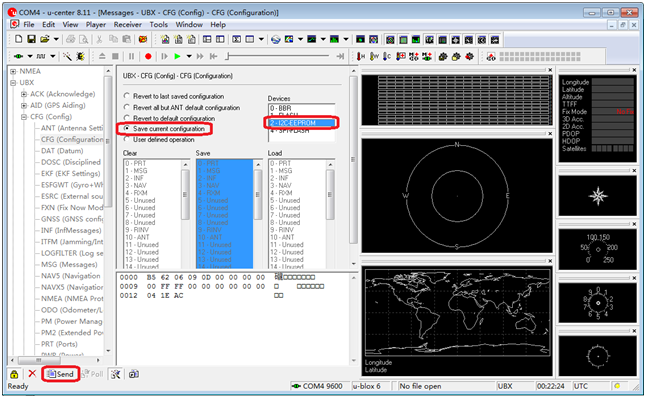Expand ACK (Acknowledge) node
Screen dimensions: 646x398
[24, 94]
